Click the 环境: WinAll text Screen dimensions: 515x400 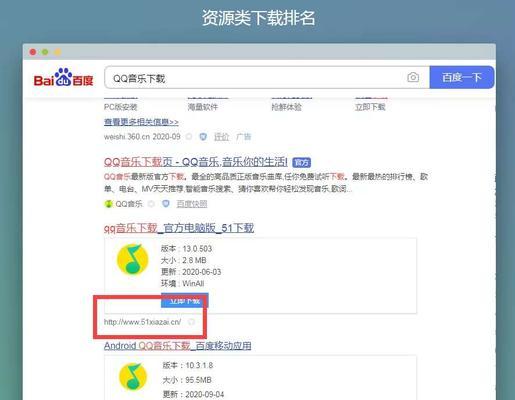183,284
